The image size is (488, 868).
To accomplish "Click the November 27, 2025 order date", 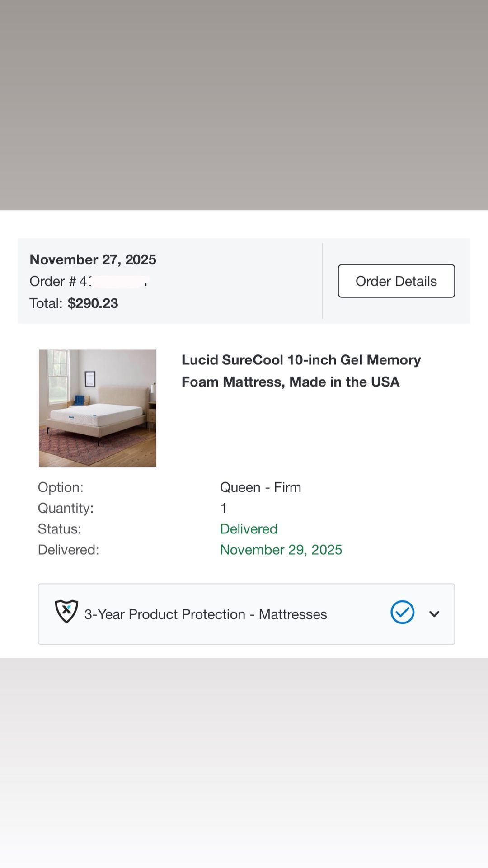I will 93,259.
